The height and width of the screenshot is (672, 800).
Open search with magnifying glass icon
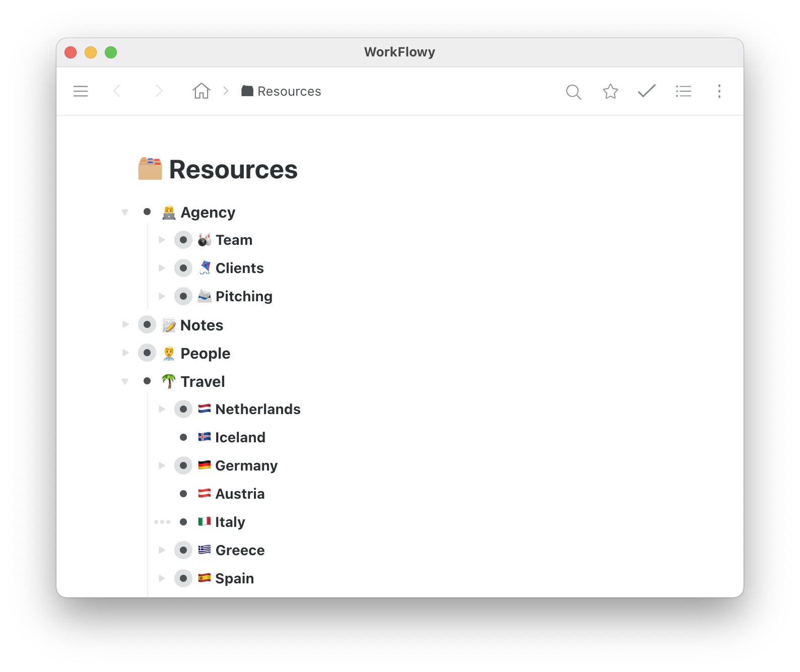573,92
